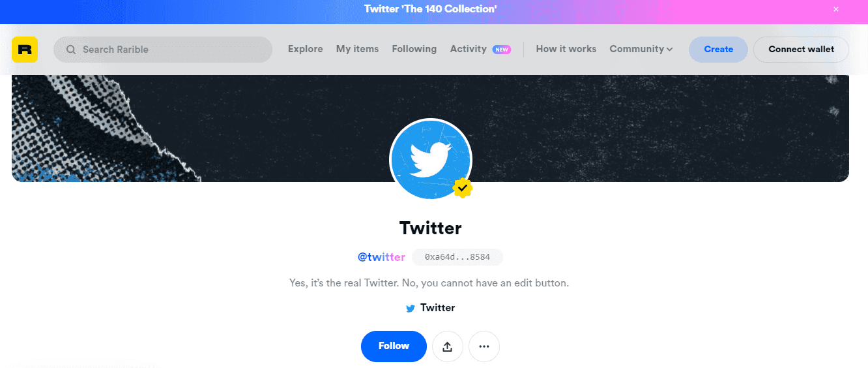
Task: Click the yellow verified checkmark badge
Action: (x=463, y=188)
